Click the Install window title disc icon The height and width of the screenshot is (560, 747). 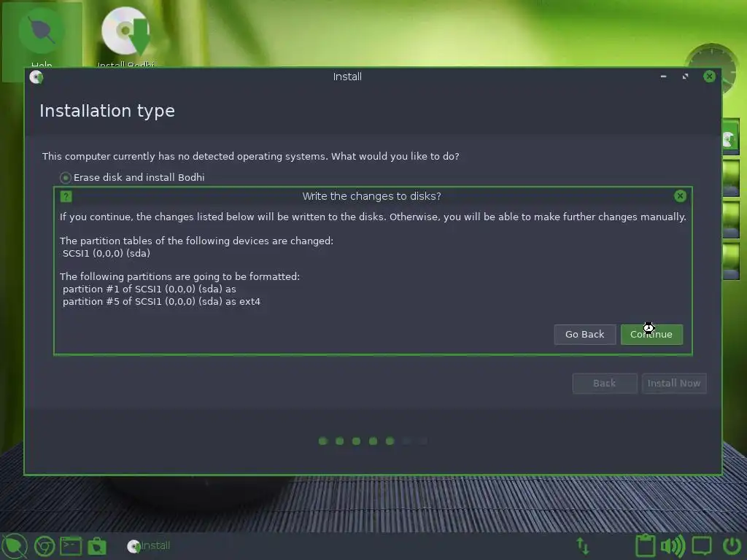[36, 77]
